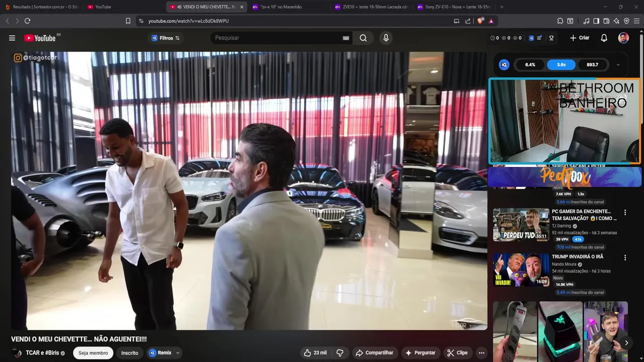Toggle the browser sidebar panel icon
The width and height of the screenshot is (644, 362).
click(596, 21)
